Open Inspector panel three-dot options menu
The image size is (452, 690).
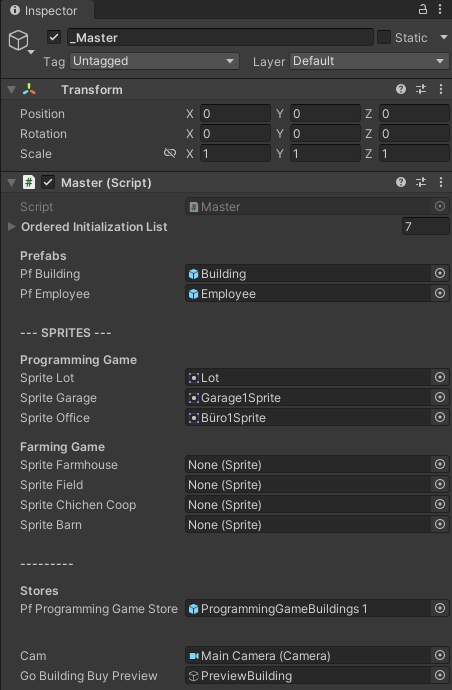point(440,9)
